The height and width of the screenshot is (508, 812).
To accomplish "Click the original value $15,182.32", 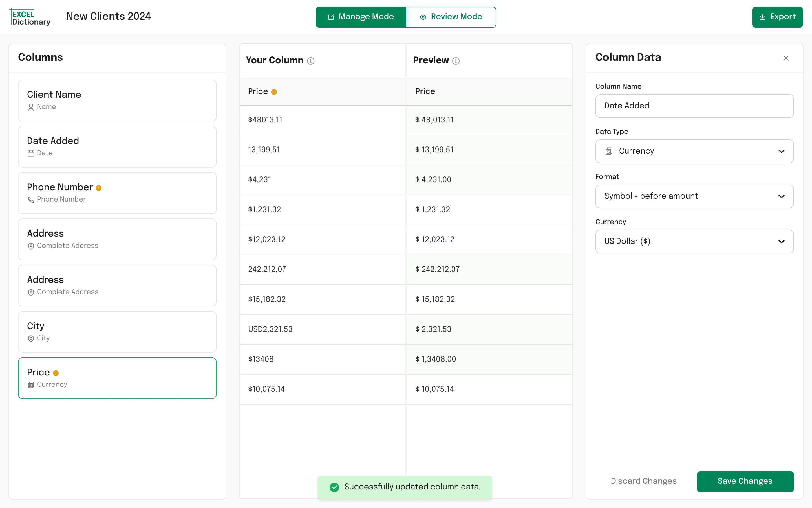I will coord(267,299).
